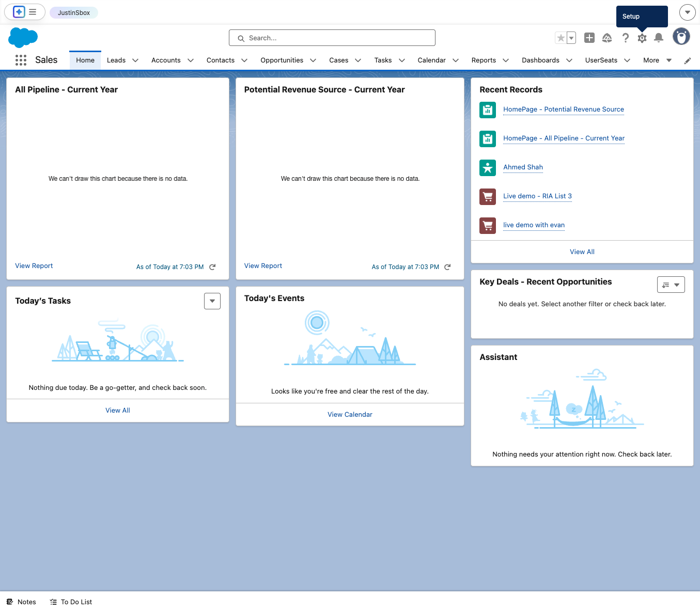Open the Calendar tab
This screenshot has height=612, width=700.
click(431, 60)
